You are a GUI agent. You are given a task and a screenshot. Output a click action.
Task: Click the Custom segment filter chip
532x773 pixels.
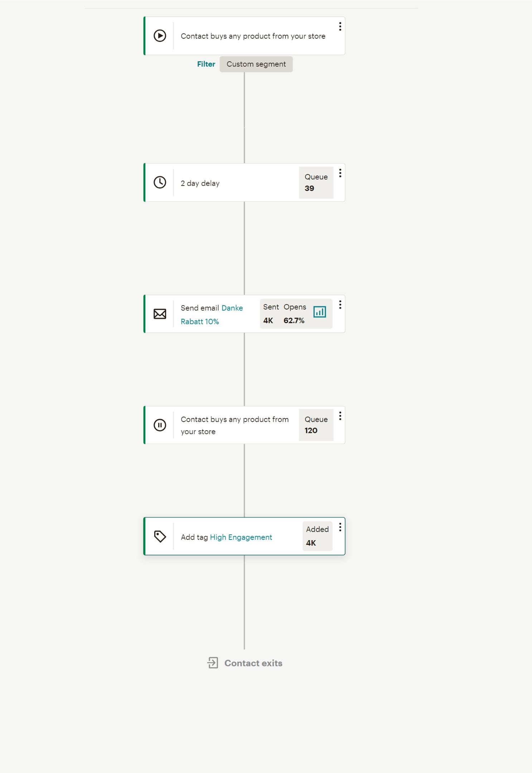click(x=256, y=64)
